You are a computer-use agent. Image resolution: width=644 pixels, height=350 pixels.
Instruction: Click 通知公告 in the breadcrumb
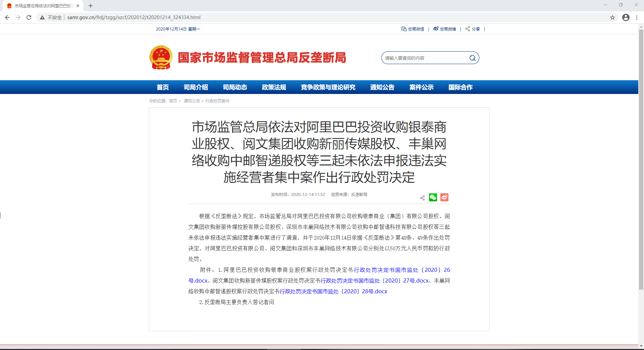[x=192, y=101]
